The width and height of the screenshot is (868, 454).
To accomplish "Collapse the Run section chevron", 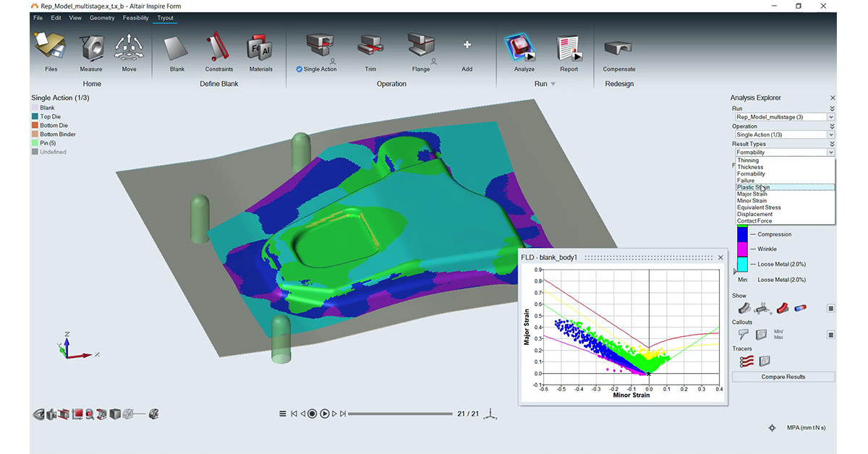I will pos(832,108).
